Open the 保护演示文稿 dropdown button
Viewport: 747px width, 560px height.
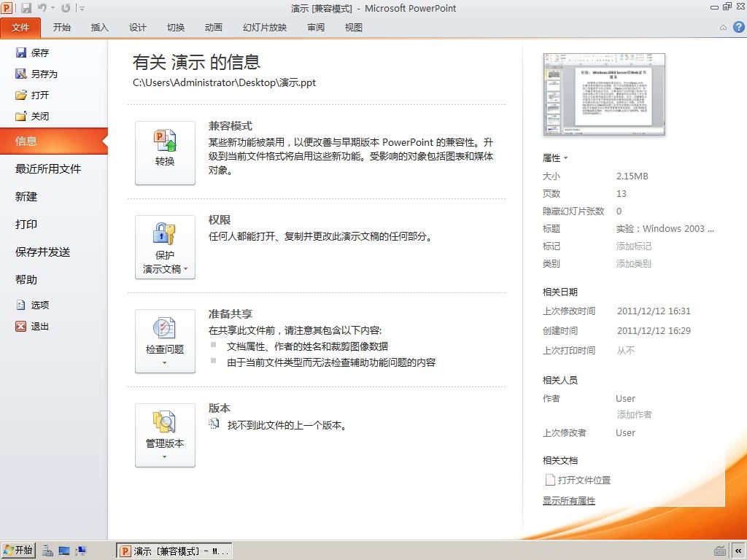(165, 247)
